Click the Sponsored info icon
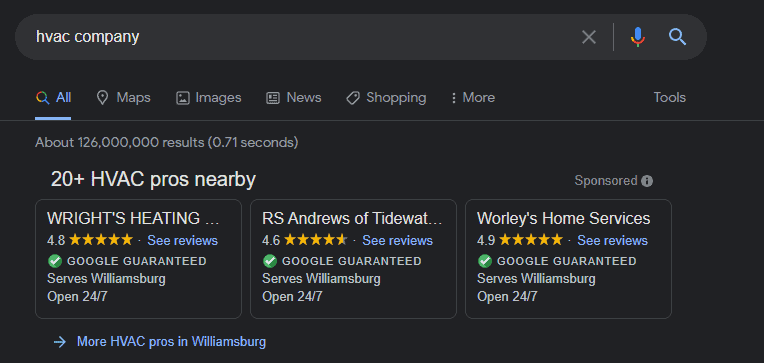Image resolution: width=764 pixels, height=363 pixels. click(647, 181)
